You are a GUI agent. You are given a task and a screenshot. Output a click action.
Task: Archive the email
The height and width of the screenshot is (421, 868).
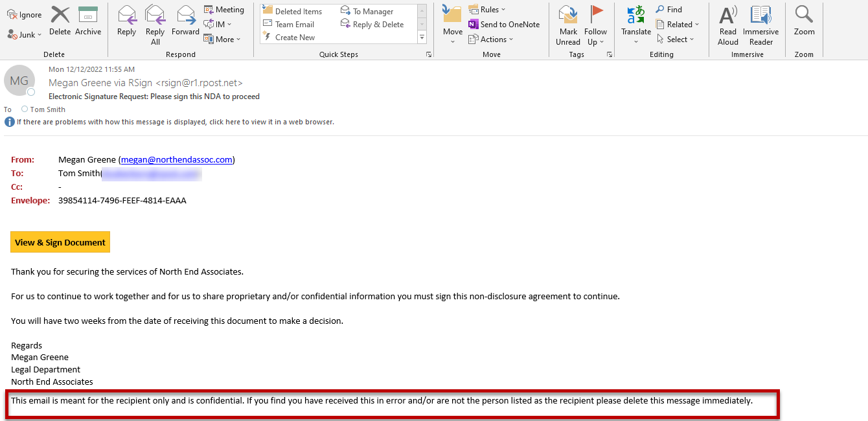coord(88,21)
